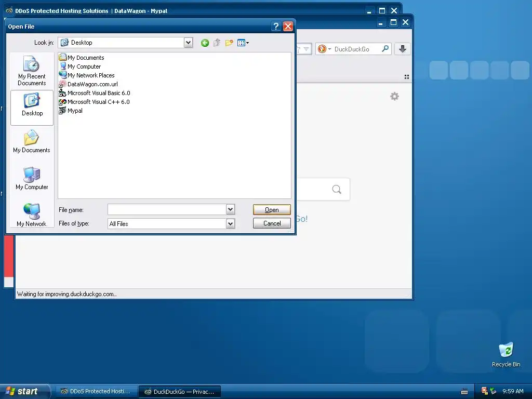This screenshot has width=532, height=399.
Task: Click the settings gear on DuckDuckGo page
Action: (395, 96)
